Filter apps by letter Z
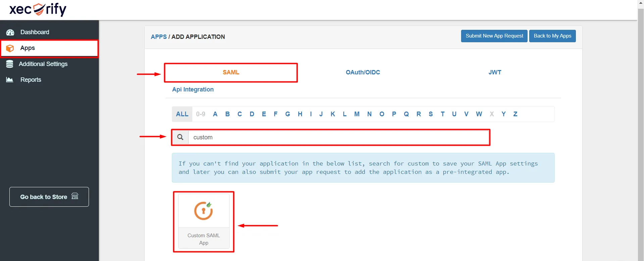Viewport: 644px width, 261px height. pos(515,114)
